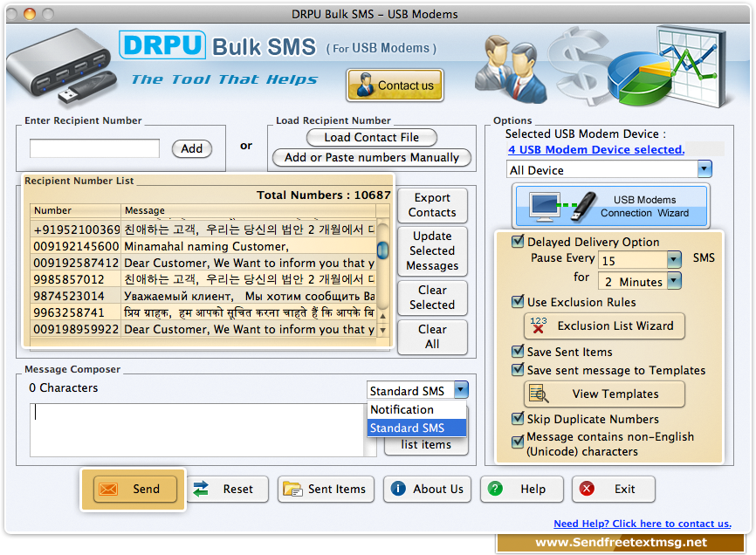Click Add or Paste numbers Manually button
The image size is (756, 555).
(372, 158)
